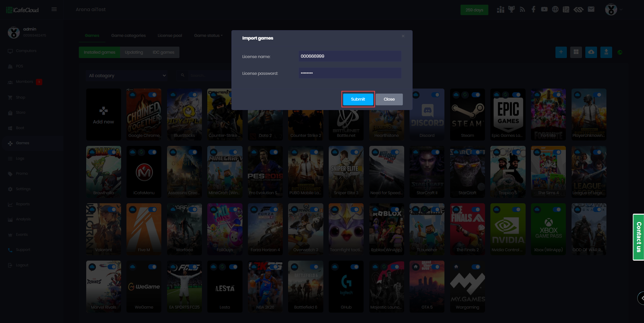Viewport: 644px width, 323px height.
Task: Select the Updating filter
Action: pos(134,52)
